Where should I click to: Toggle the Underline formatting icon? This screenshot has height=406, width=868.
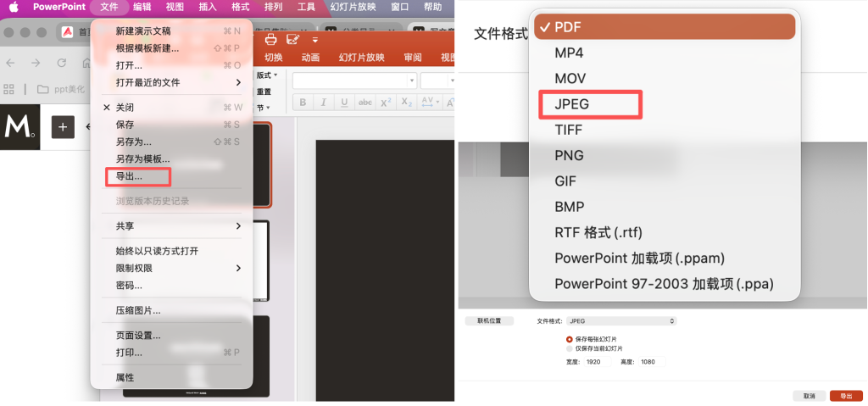point(344,103)
